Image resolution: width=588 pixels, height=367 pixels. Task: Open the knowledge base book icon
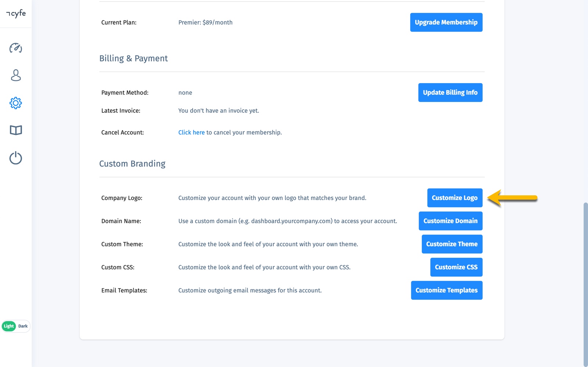coord(15,130)
